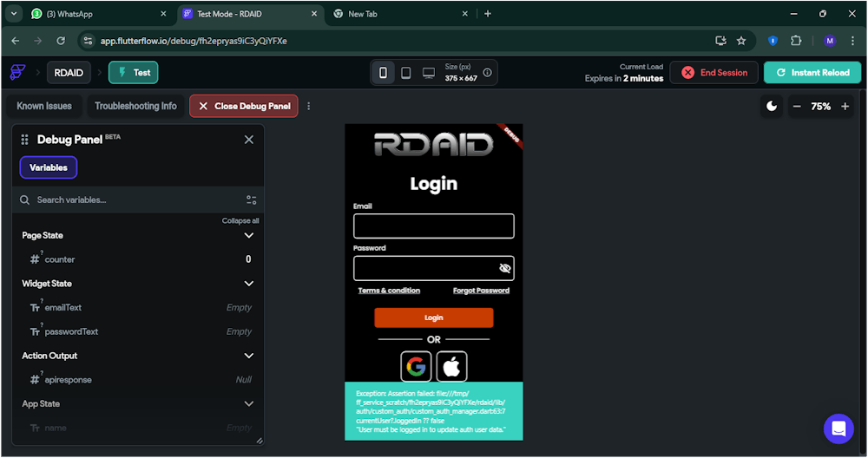Collapse the Page State section
The image size is (868, 458).
tap(249, 236)
